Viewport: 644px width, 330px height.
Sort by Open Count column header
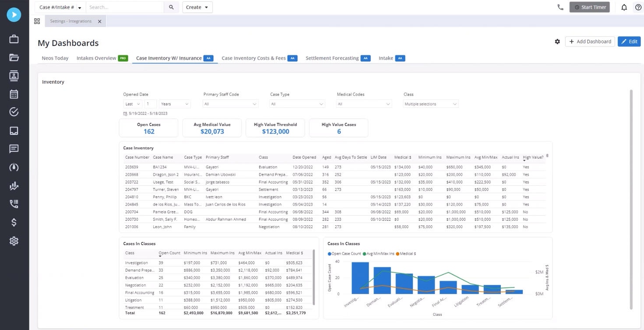pyautogui.click(x=169, y=253)
